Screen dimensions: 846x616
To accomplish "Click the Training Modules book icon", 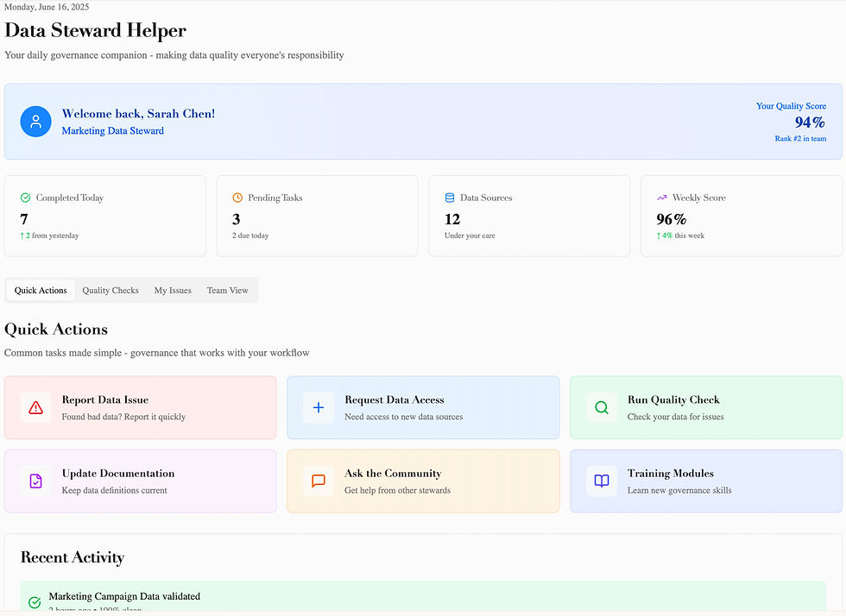I will [x=602, y=481].
